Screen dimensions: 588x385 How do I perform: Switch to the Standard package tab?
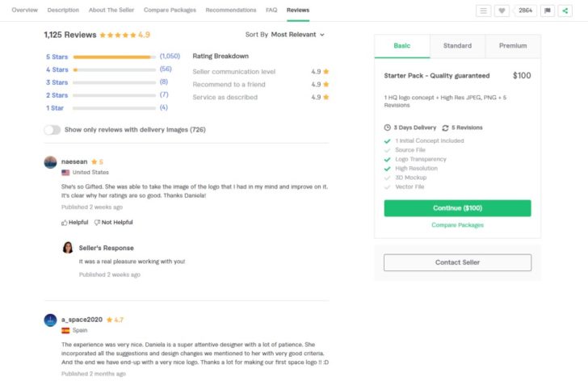[x=457, y=46]
